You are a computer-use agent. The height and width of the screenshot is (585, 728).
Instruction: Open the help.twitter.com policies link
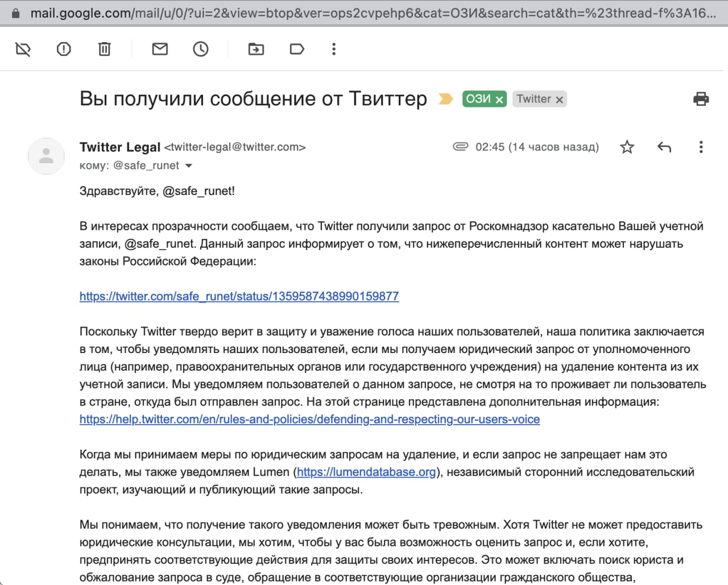pyautogui.click(x=309, y=420)
